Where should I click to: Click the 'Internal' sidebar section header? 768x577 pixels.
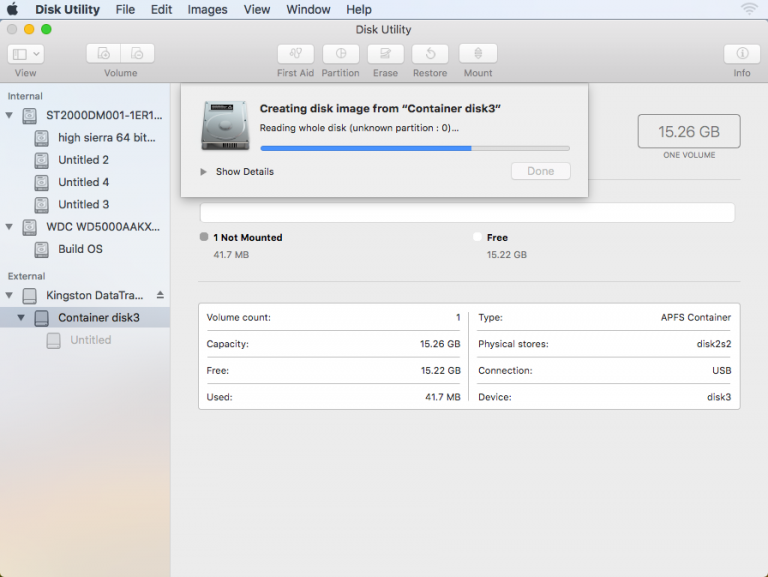(x=25, y=96)
